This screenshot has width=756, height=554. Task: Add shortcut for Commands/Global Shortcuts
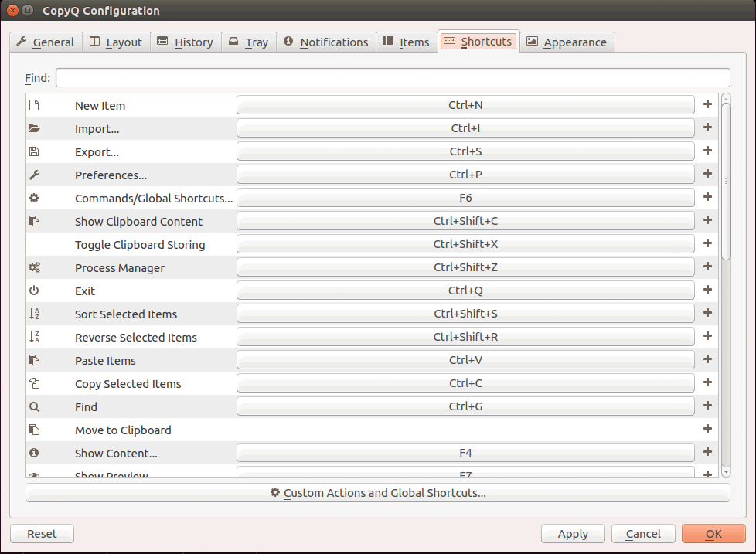(x=707, y=196)
